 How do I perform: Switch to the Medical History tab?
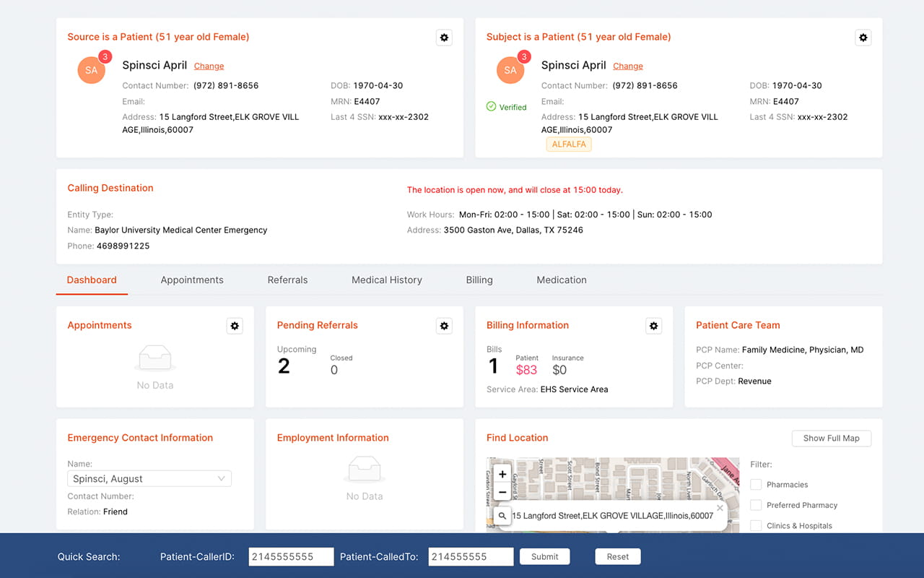386,280
